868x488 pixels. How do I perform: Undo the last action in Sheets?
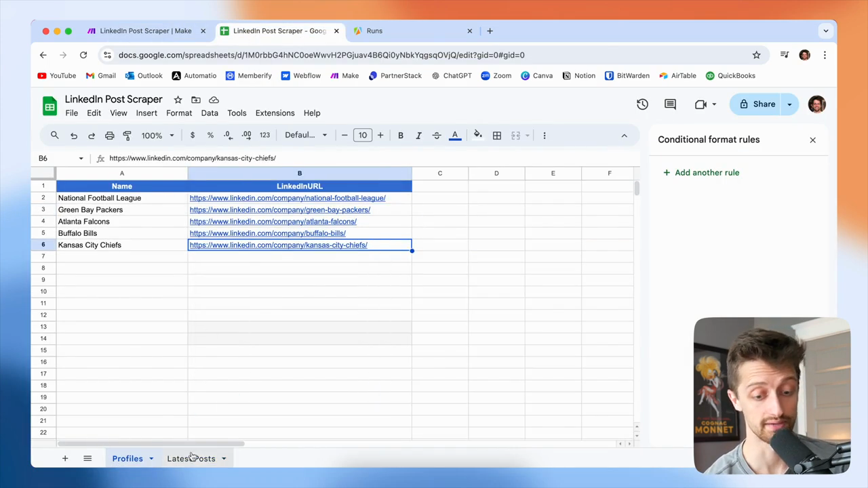pos(74,136)
